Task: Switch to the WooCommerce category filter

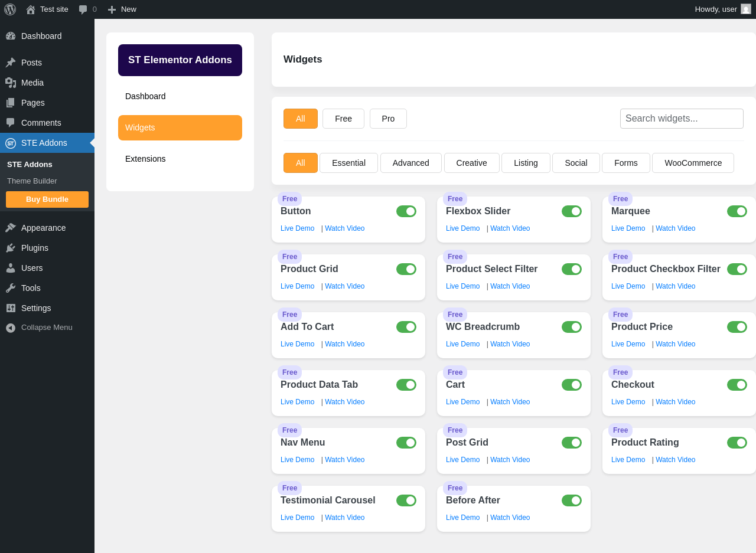Action: point(693,163)
